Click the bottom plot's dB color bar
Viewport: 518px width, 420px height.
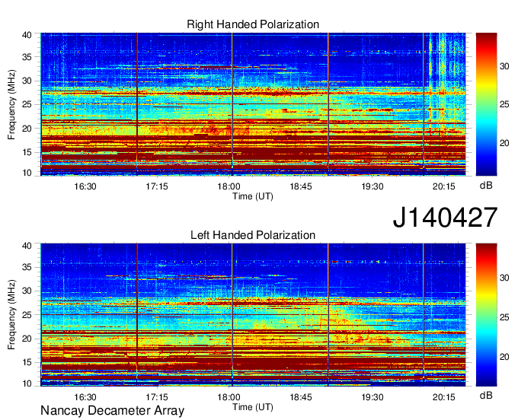tap(486, 315)
